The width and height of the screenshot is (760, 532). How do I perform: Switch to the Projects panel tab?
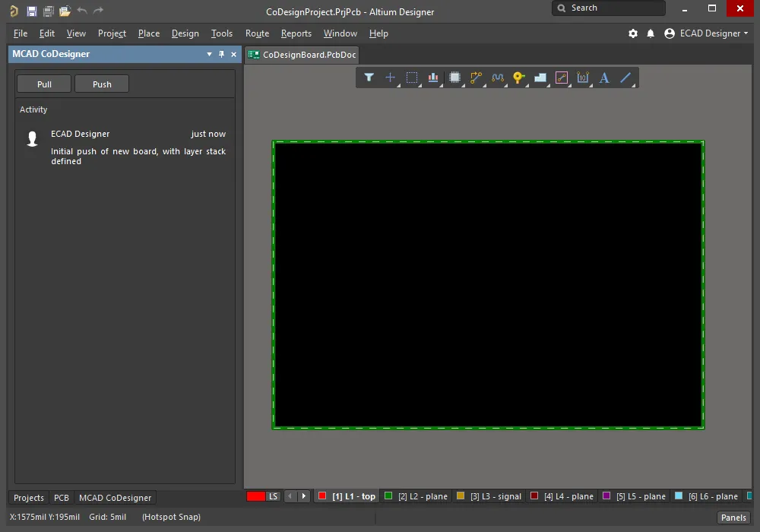pyautogui.click(x=29, y=498)
